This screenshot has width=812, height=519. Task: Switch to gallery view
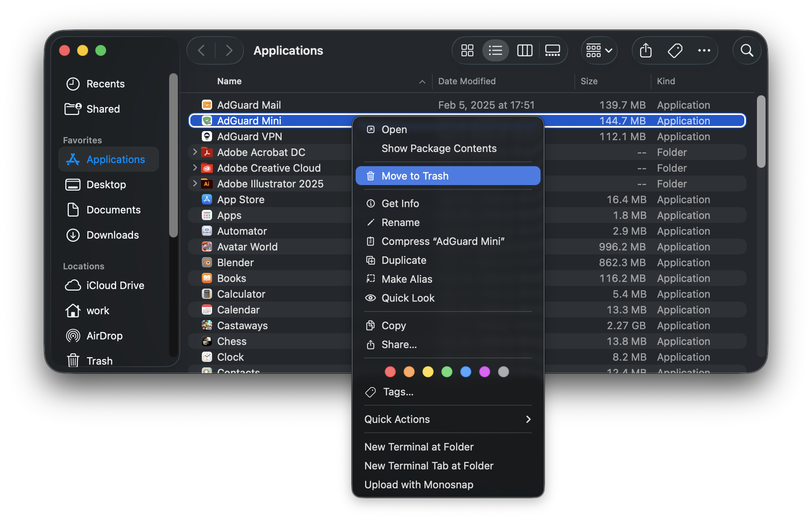[553, 50]
